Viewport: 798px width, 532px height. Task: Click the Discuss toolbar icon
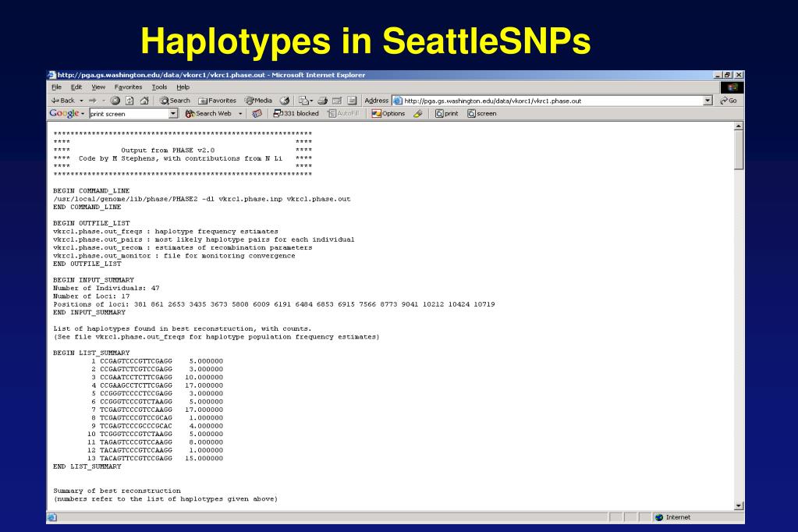352,101
